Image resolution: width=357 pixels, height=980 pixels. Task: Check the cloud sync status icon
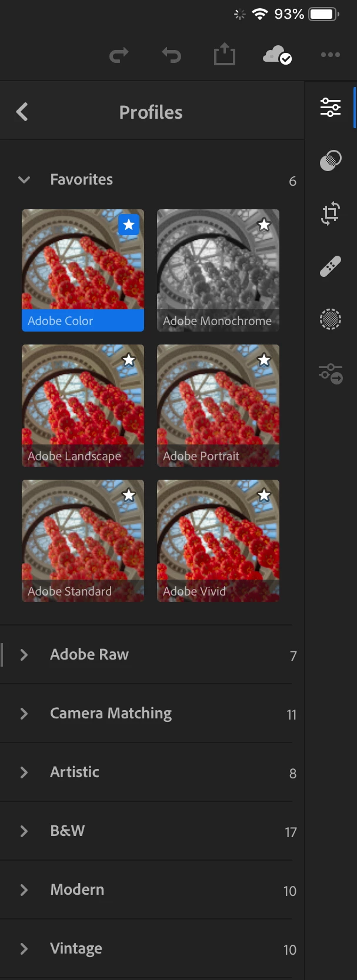pyautogui.click(x=277, y=55)
